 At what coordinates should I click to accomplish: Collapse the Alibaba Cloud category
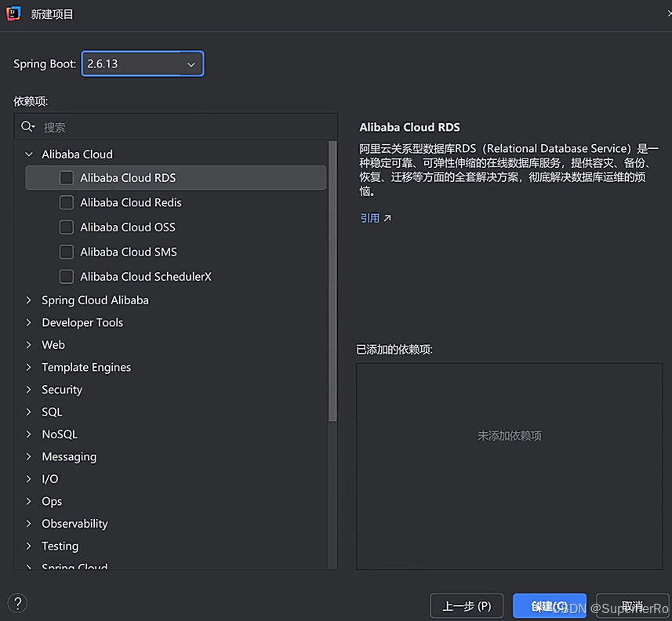pos(29,154)
